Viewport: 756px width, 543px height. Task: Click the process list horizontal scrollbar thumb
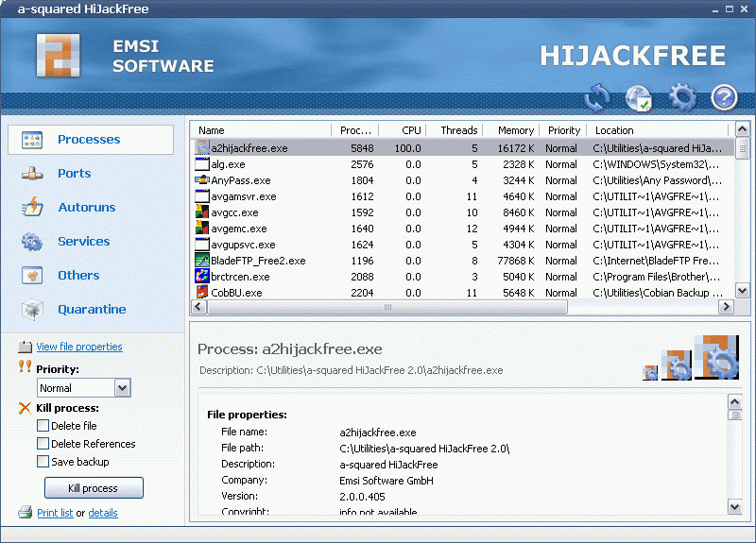[387, 307]
